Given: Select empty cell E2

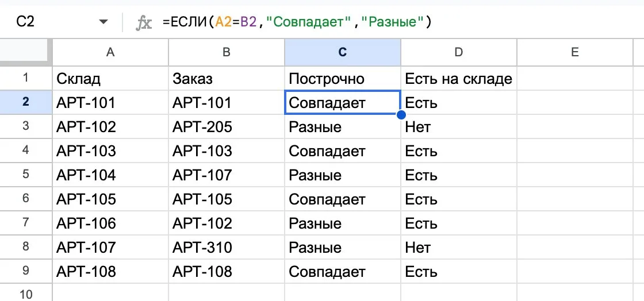Looking at the screenshot, I should point(574,102).
